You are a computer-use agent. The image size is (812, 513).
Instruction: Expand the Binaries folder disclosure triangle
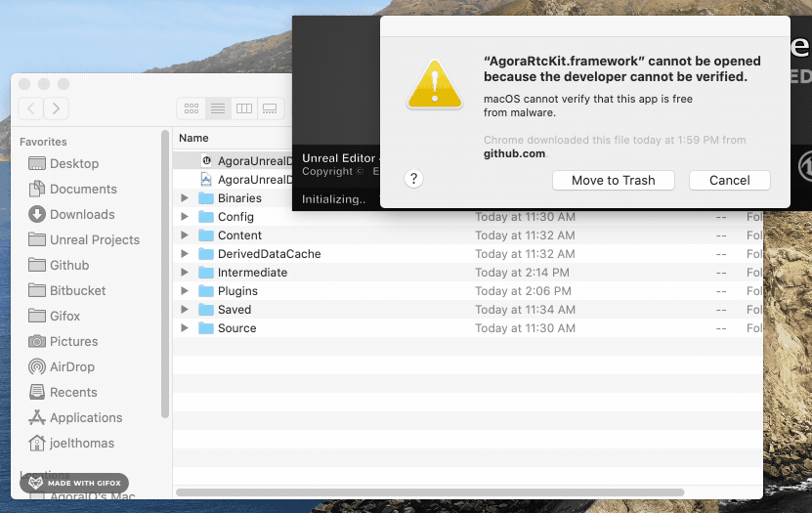(185, 198)
